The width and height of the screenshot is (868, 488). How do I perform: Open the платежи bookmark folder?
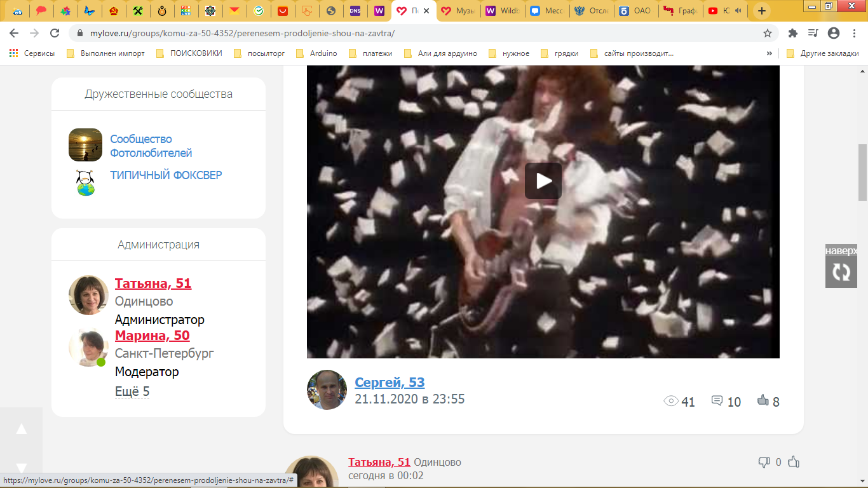370,53
